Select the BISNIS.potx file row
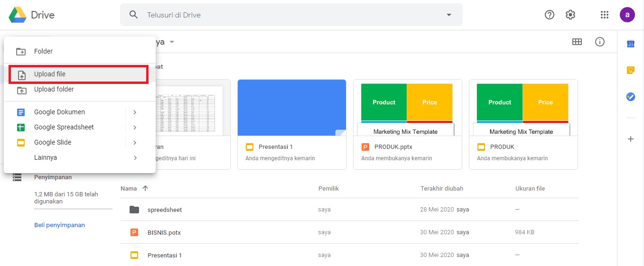Screen dimensions: 644x266 point(350,232)
